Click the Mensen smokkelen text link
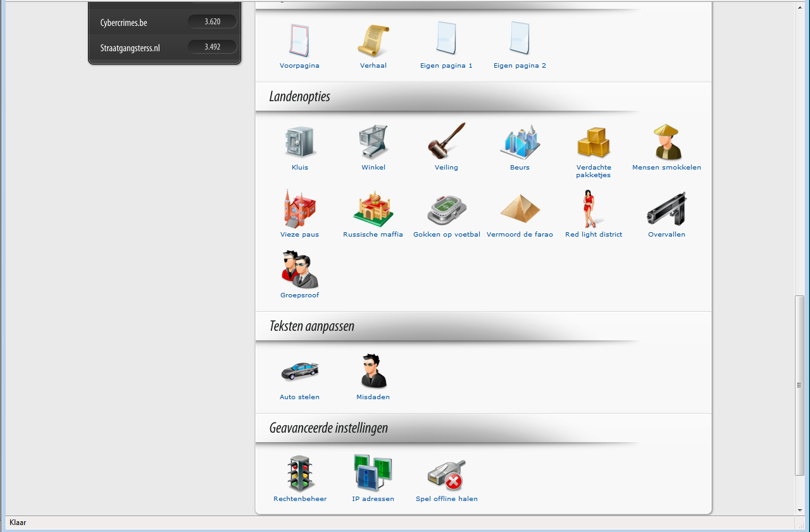The width and height of the screenshot is (810, 532). click(666, 168)
